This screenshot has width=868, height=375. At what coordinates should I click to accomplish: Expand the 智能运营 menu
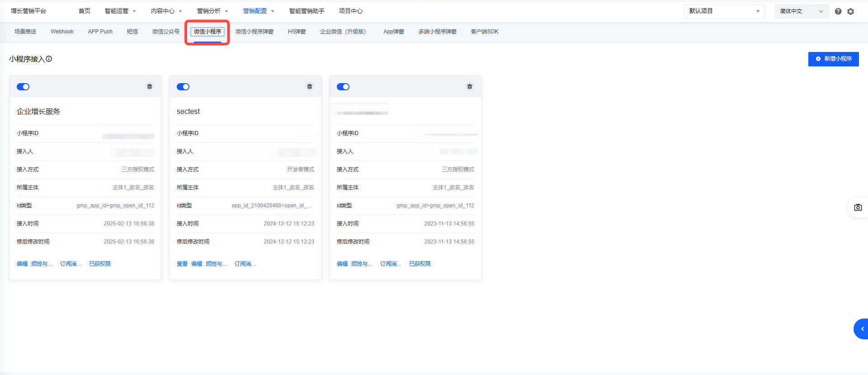pyautogui.click(x=120, y=11)
